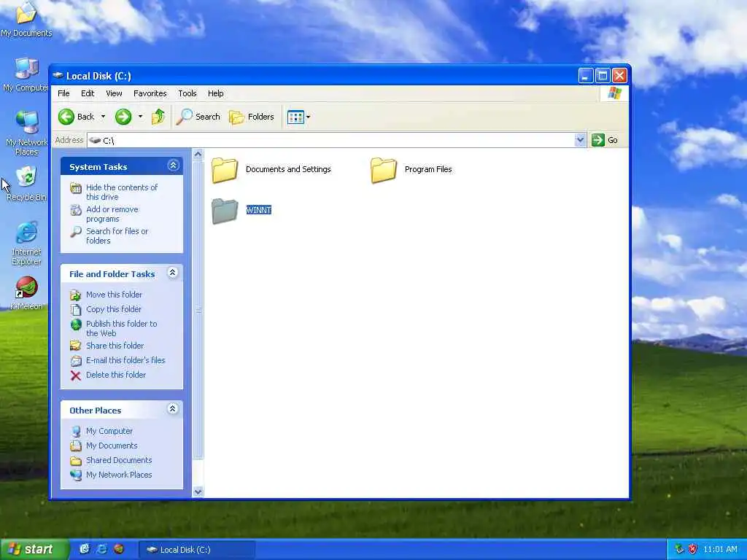The width and height of the screenshot is (747, 560).
Task: Click E-mail this folder's files link
Action: point(125,360)
